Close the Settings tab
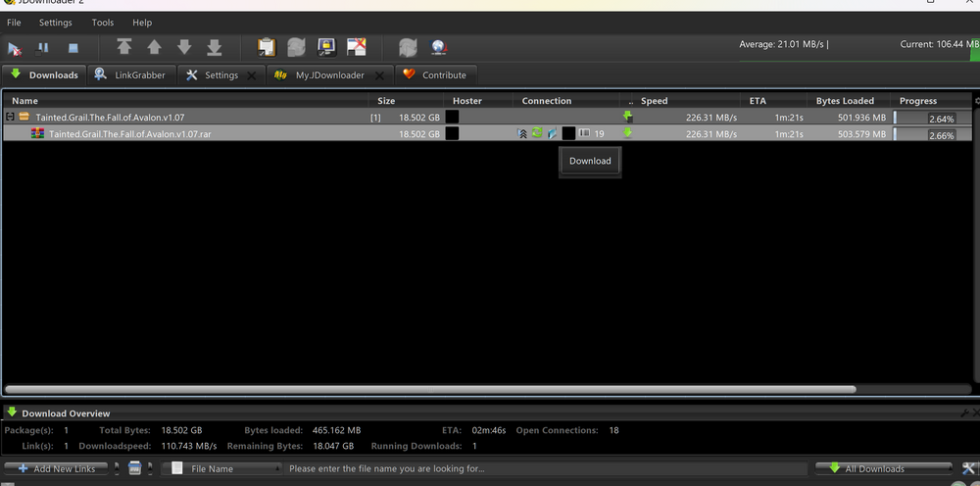This screenshot has width=980, height=486. [x=251, y=75]
